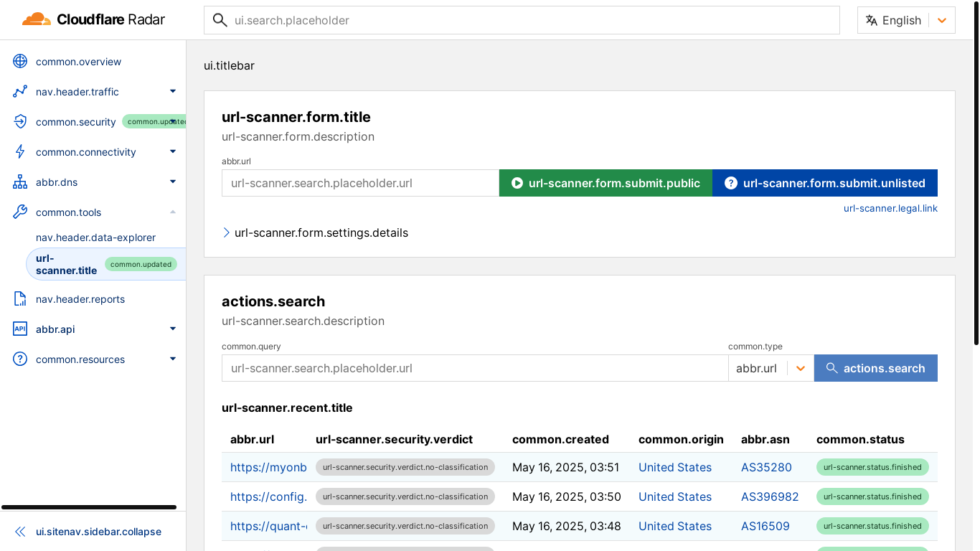Screen dimensions: 980x551
Task: Click the API icon in sidebar
Action: coord(20,329)
